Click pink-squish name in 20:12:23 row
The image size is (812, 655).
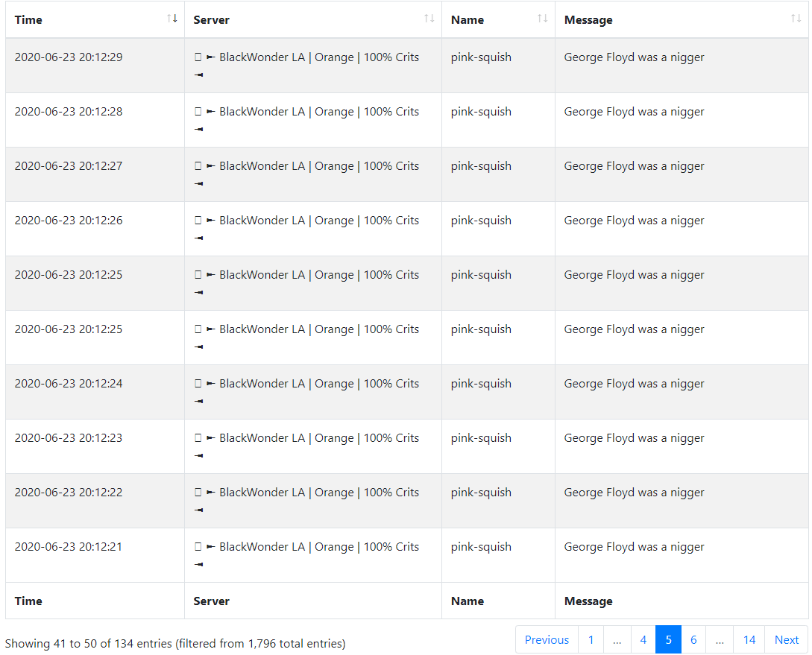click(x=481, y=438)
